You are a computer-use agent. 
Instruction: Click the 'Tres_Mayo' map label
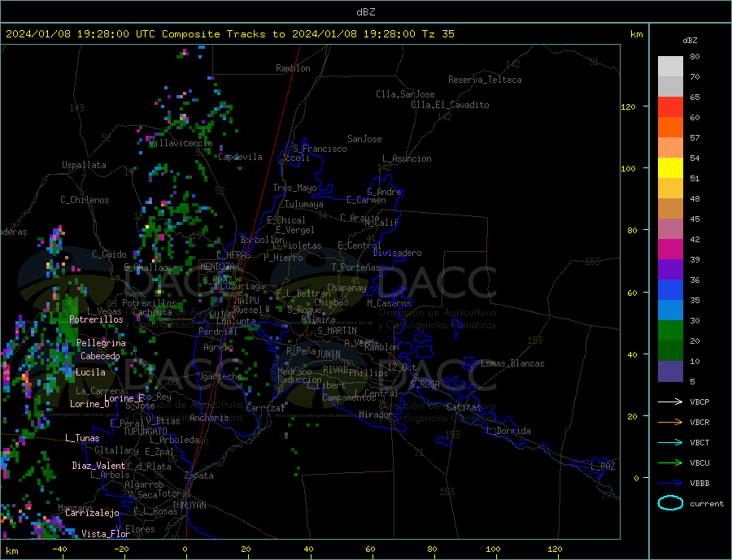pos(294,188)
